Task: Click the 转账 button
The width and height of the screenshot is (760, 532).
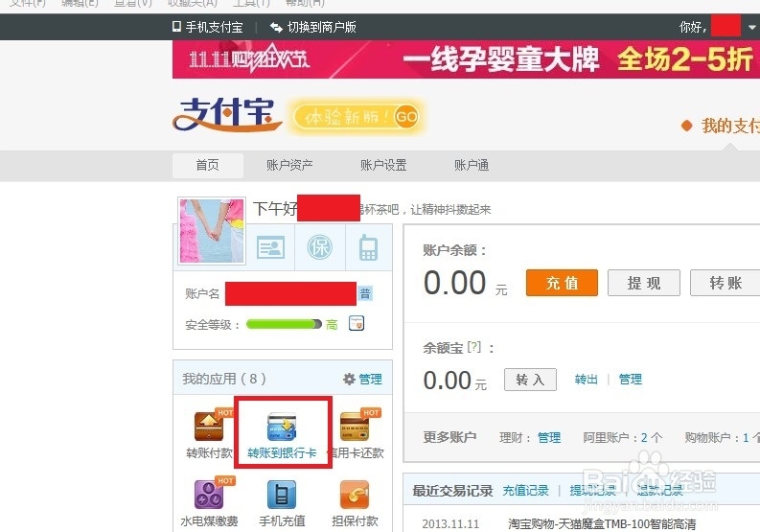Action: [x=725, y=283]
